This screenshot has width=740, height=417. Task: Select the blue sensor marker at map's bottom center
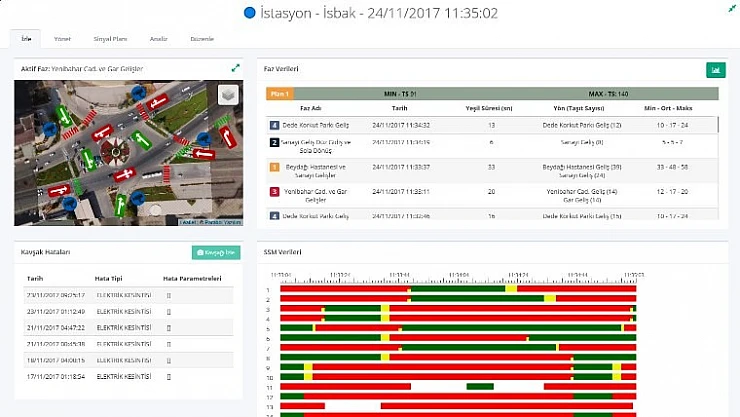(x=138, y=198)
